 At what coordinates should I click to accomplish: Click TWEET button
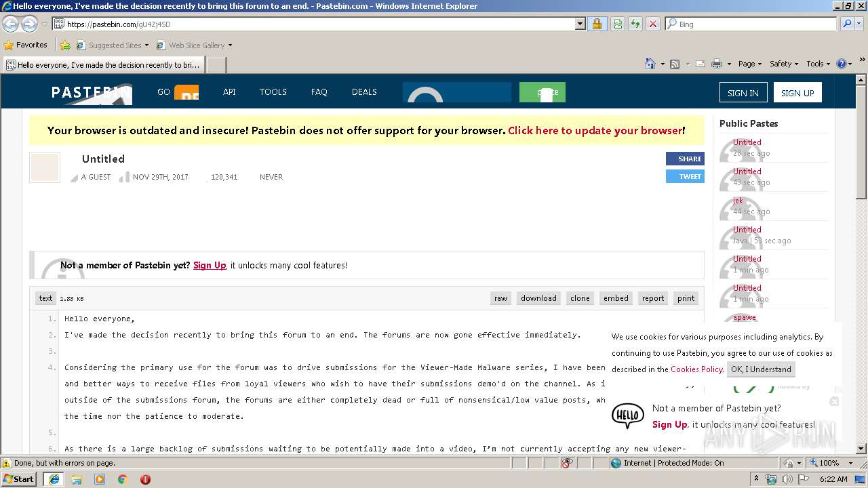click(685, 176)
